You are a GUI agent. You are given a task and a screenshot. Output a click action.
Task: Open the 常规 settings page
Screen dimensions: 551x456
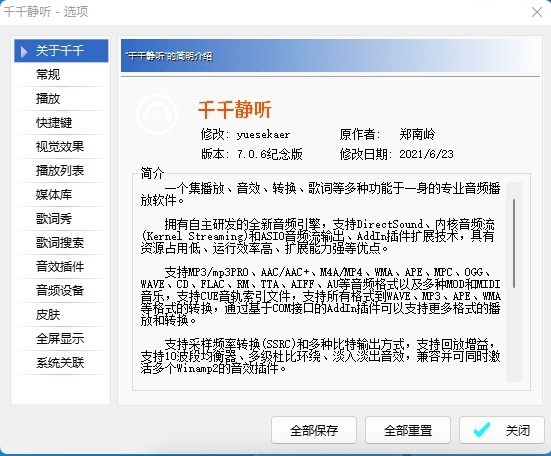pyautogui.click(x=61, y=75)
